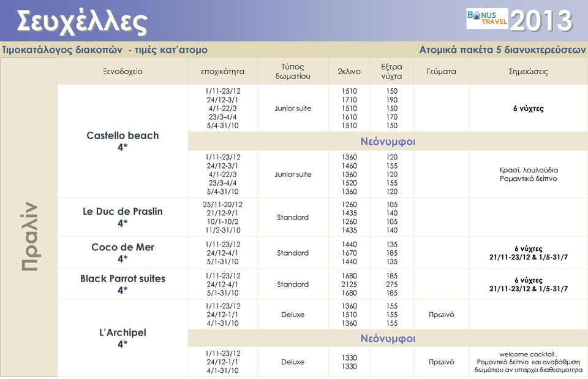Click the season 11/2-31/10 for Le Duc de Praslin
588x379 pixels.
[x=223, y=230]
